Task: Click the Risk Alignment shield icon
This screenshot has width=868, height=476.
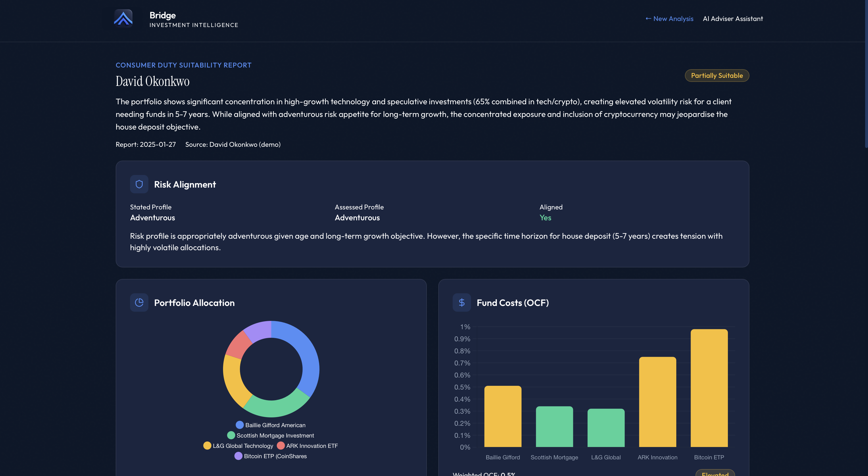Action: pos(139,184)
